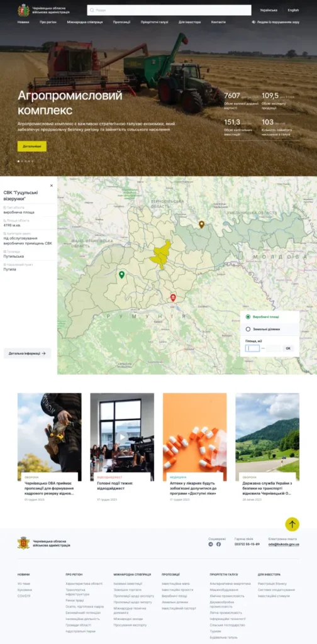The width and height of the screenshot is (317, 644).
Task: Click the search magnifier icon
Action: pos(92,10)
